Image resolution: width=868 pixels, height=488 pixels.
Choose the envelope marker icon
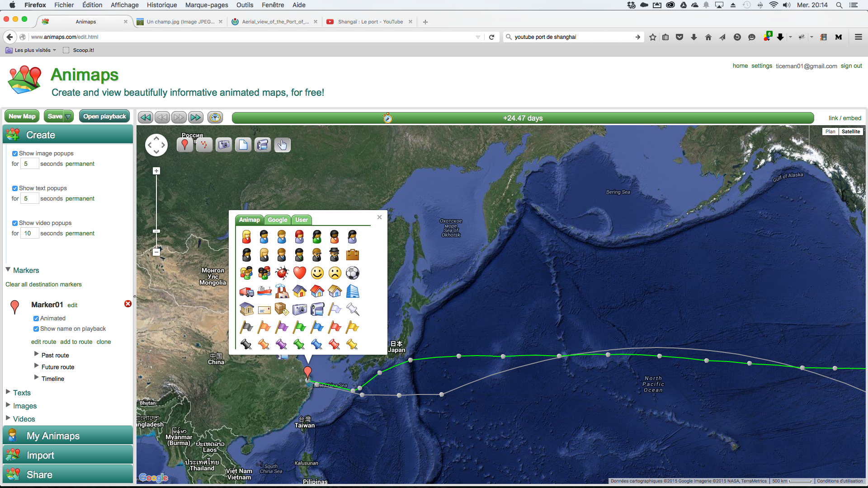[x=264, y=310]
